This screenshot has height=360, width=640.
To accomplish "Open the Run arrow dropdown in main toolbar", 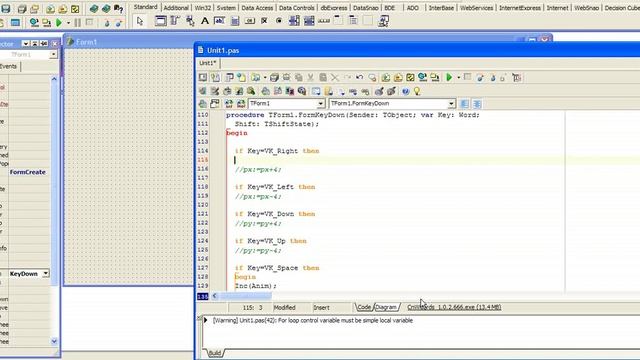I will (x=68, y=23).
